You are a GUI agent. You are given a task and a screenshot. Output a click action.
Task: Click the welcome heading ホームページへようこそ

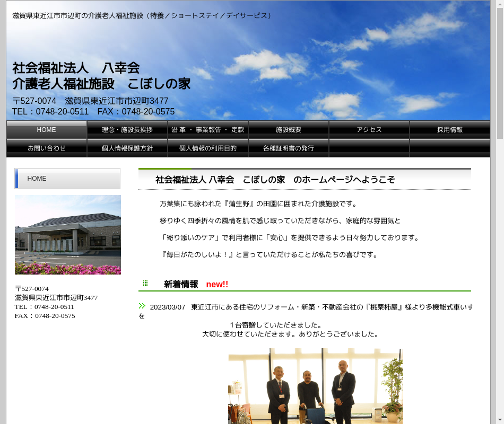[x=275, y=180]
